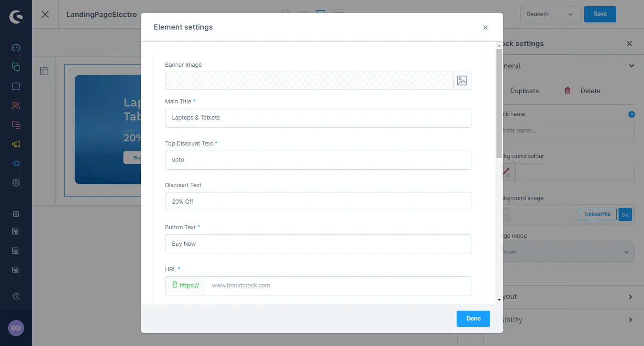Open the media picker beside Banner Image

pyautogui.click(x=462, y=81)
